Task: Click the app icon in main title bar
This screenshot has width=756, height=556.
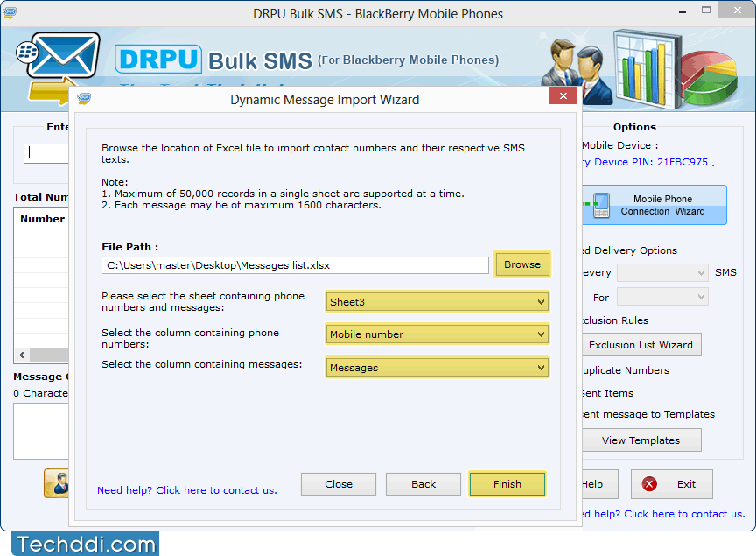Action: tap(9, 12)
